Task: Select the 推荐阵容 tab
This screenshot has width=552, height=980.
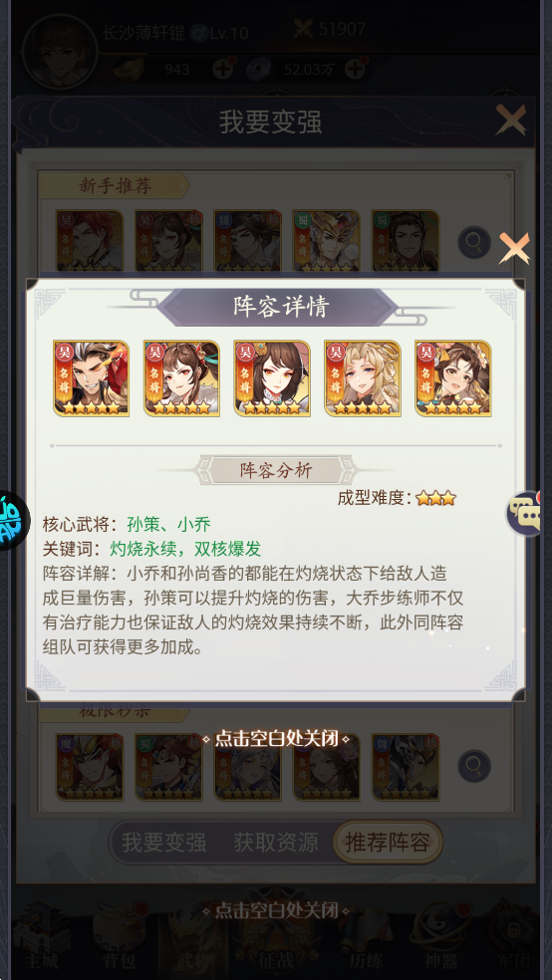Action: click(388, 842)
